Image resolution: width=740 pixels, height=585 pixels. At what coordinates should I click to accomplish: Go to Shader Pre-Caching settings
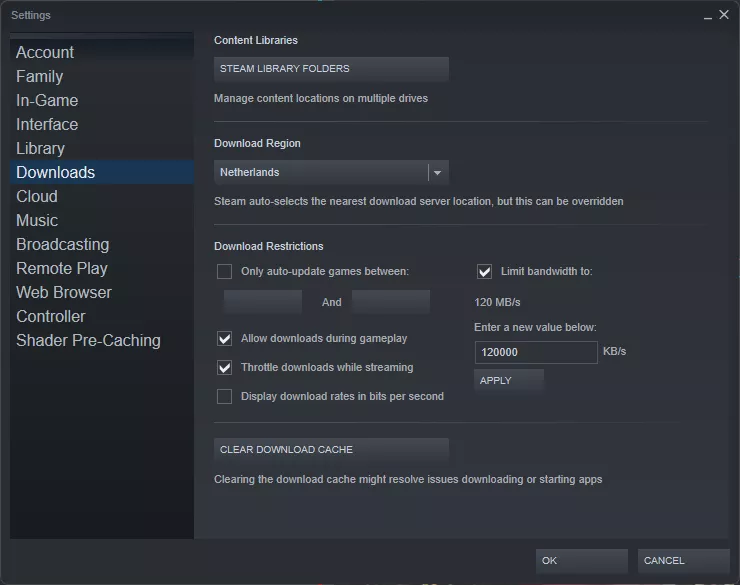[88, 341]
